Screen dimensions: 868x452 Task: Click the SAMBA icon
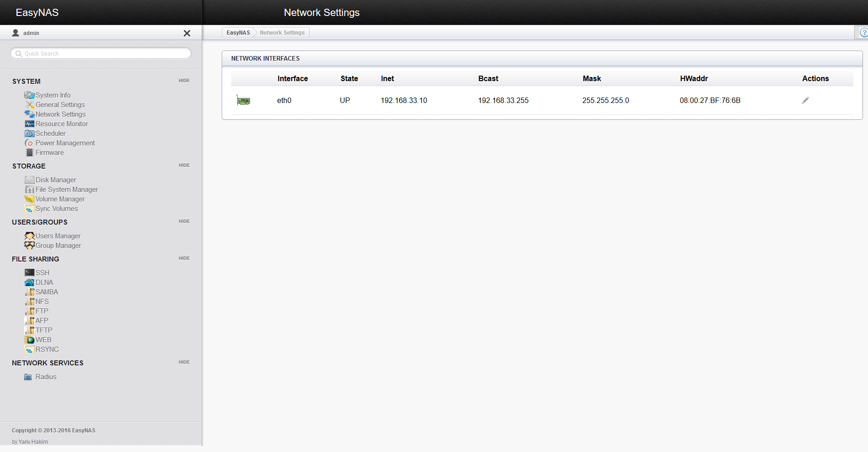tap(30, 292)
